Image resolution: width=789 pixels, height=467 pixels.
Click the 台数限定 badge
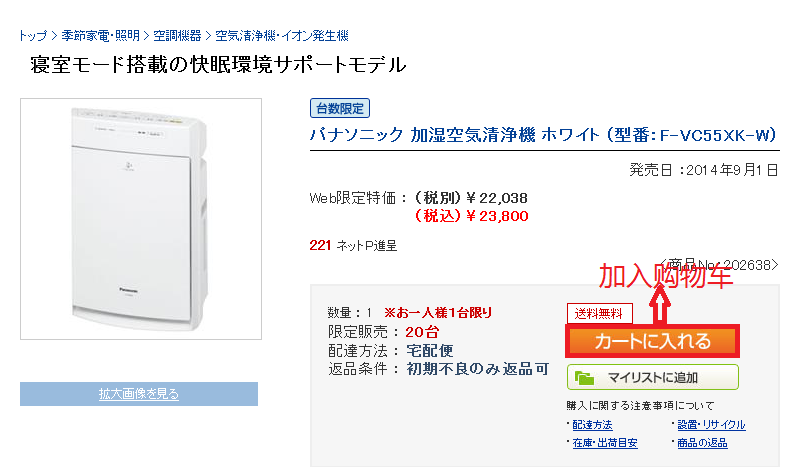pos(340,108)
